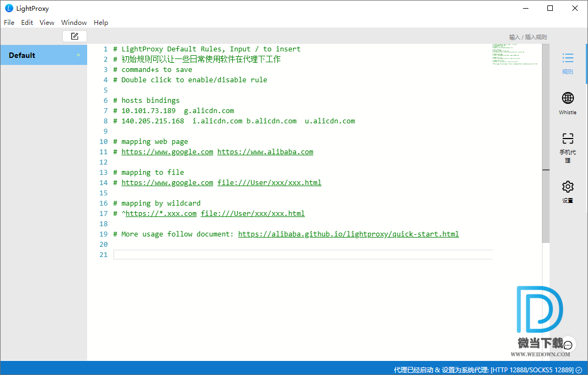Click the https://www.google.com link on line 11
588x375 pixels.
(167, 152)
